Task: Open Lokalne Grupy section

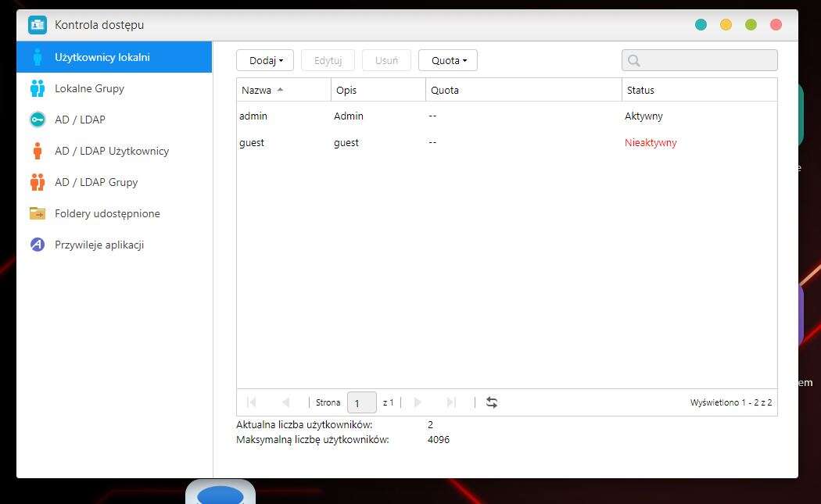Action: tap(89, 88)
